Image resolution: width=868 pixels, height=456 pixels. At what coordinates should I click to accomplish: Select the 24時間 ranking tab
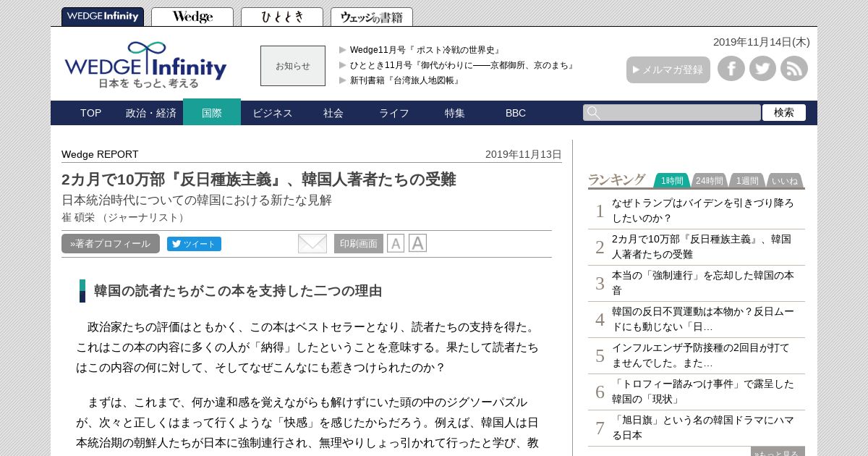click(710, 181)
